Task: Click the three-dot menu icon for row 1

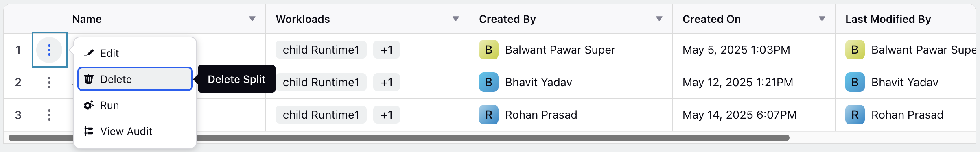Action: [x=49, y=50]
